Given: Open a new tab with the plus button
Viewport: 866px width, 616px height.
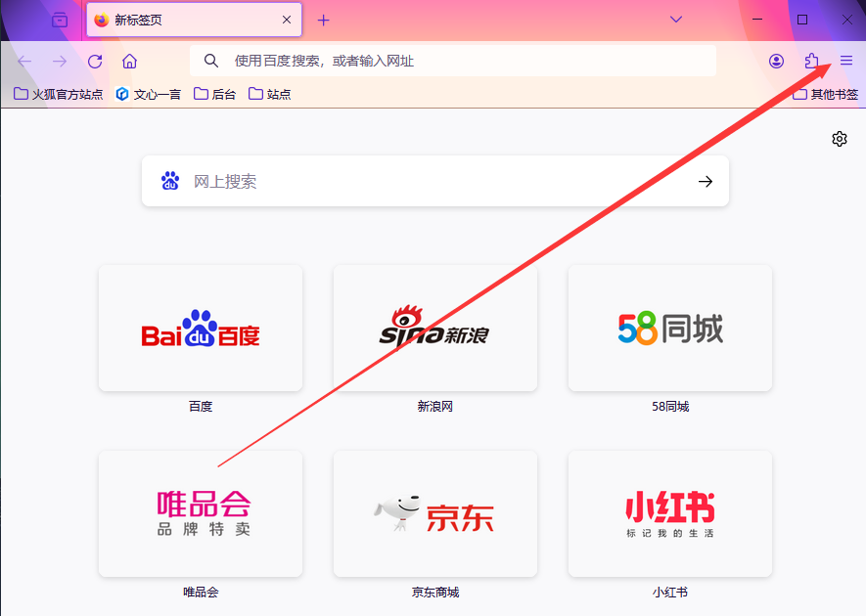Looking at the screenshot, I should (x=324, y=21).
